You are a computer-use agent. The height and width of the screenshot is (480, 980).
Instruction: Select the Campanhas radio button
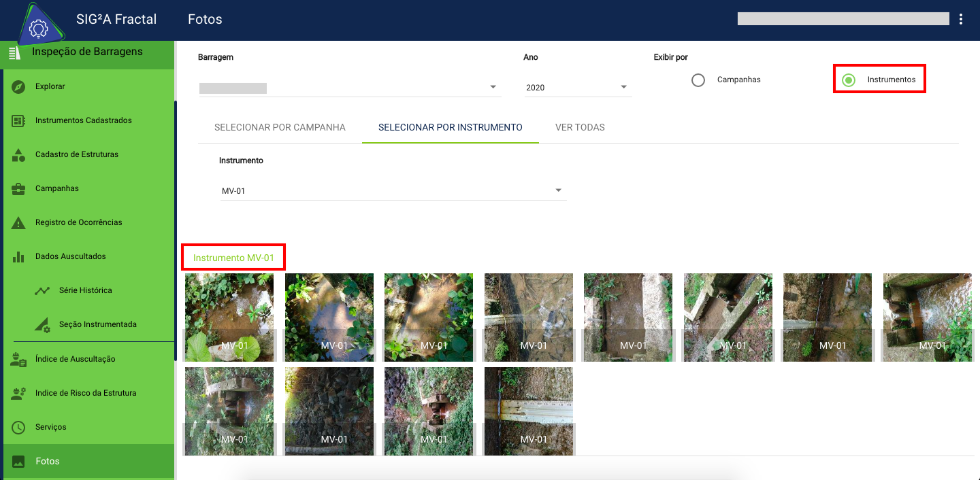[698, 80]
